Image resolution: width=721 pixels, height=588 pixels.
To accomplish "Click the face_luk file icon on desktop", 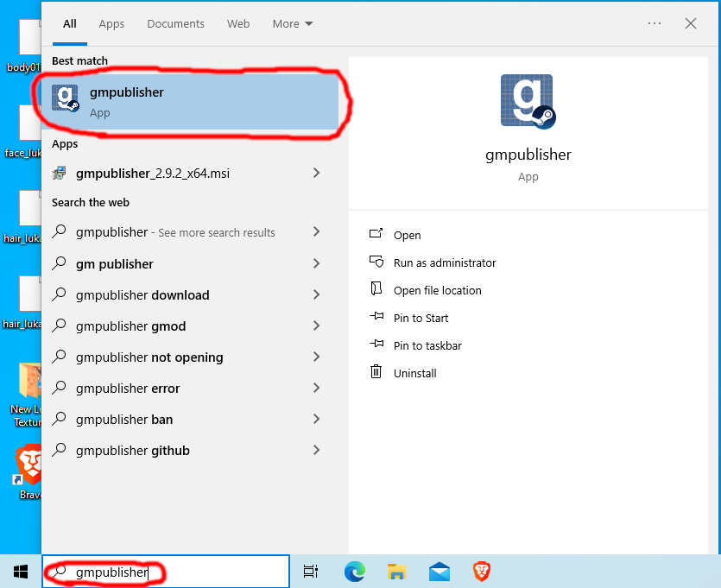I will point(29,123).
